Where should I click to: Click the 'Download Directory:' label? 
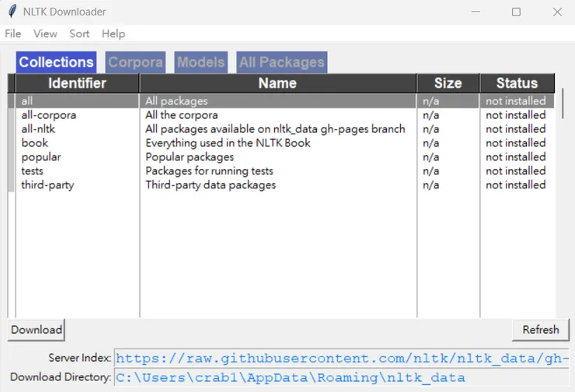pyautogui.click(x=61, y=377)
